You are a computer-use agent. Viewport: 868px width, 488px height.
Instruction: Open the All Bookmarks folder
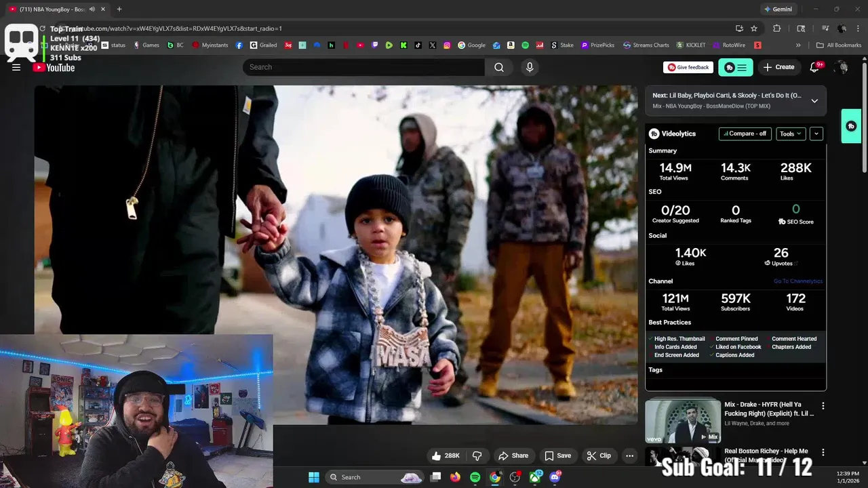click(839, 45)
